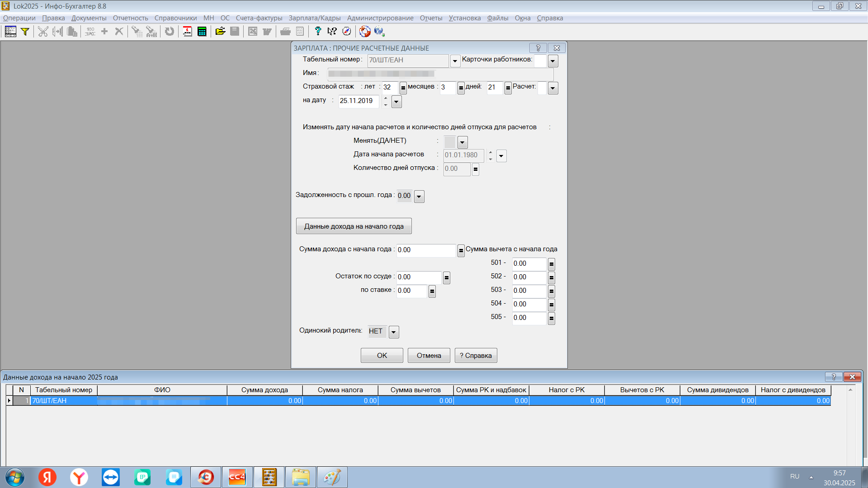Click the Данные дохода на начало года button
The image size is (868, 488).
pos(354,226)
